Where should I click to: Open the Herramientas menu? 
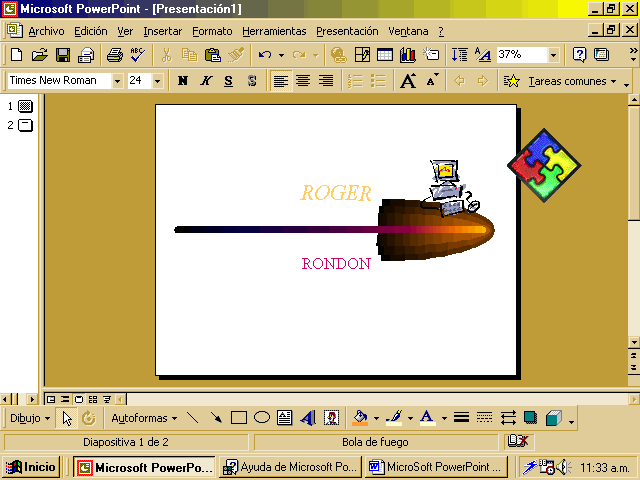click(x=274, y=31)
